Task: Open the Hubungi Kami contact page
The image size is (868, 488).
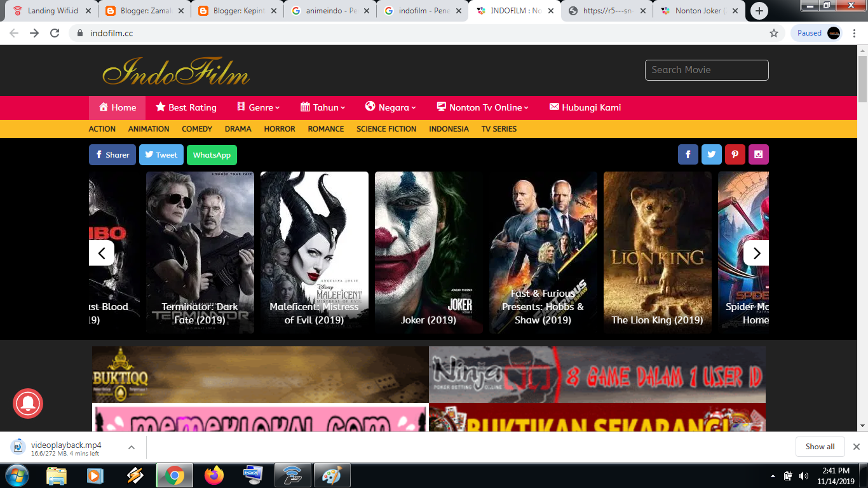Action: tap(585, 107)
